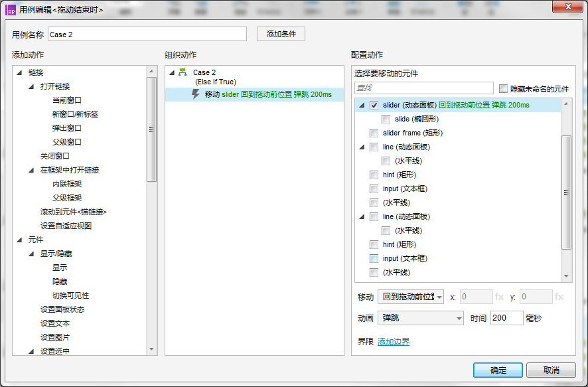The image size is (588, 387).
Task: Check the slider frame (矩形) checkbox
Action: pos(373,132)
